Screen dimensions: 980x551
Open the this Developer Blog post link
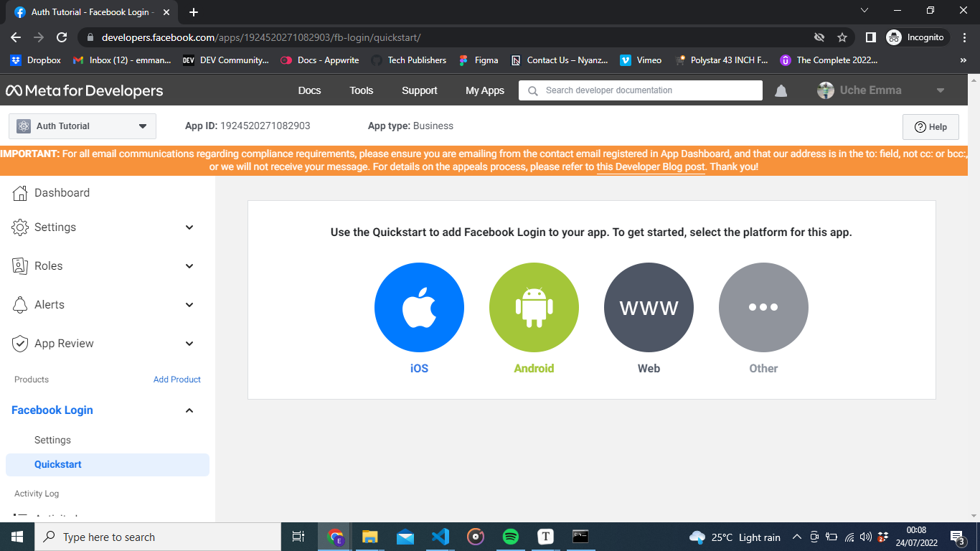coord(651,167)
